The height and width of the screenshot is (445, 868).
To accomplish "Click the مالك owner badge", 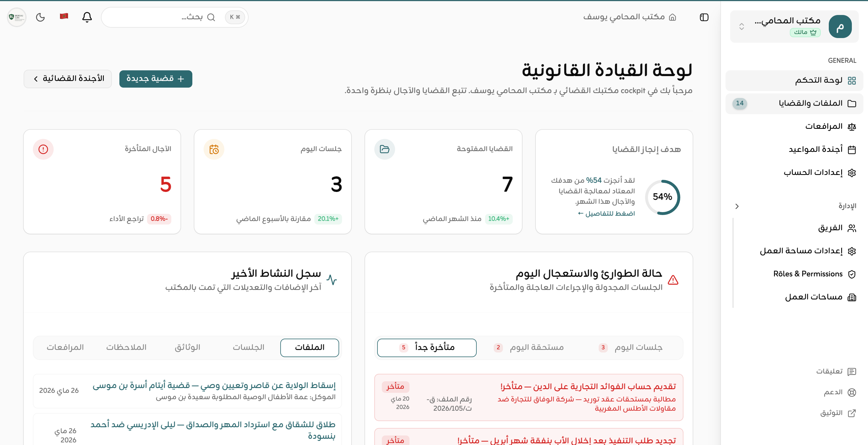I will [x=805, y=32].
